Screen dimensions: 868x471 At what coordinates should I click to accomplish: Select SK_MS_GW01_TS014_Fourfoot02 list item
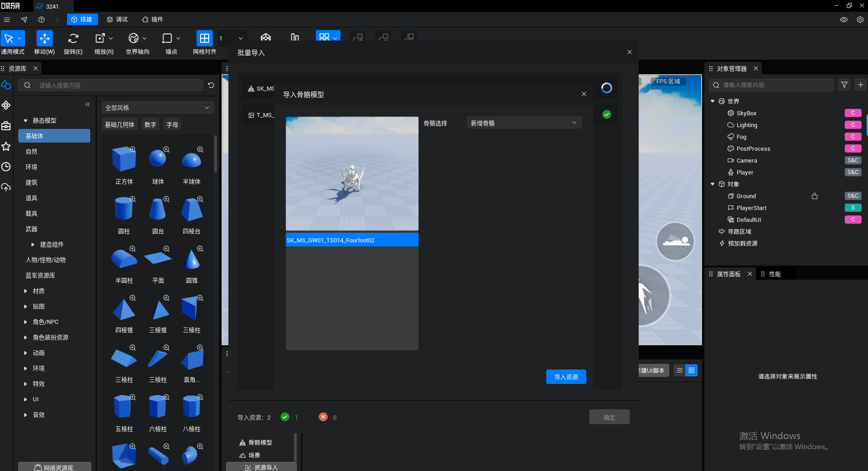(x=352, y=240)
